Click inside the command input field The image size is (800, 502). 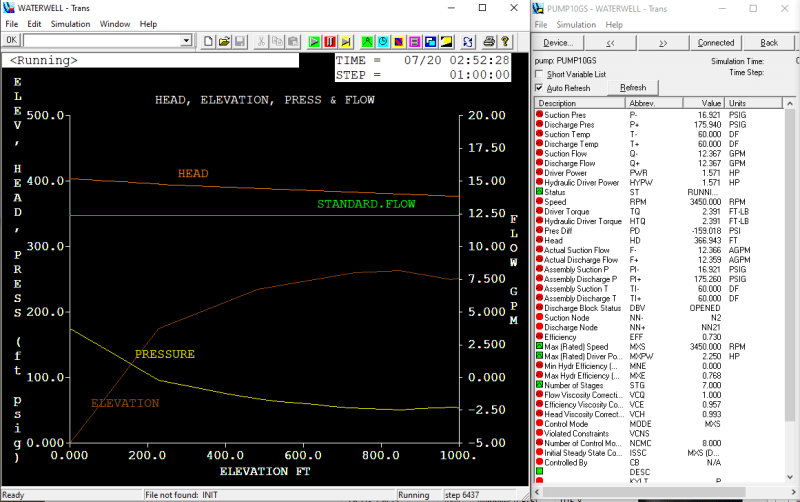(102, 41)
